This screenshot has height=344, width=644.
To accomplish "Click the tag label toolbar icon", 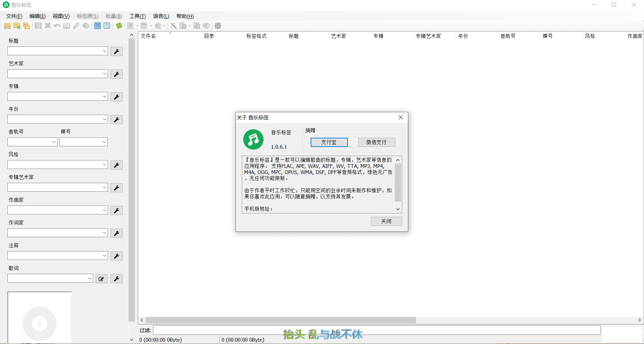I will tap(158, 26).
